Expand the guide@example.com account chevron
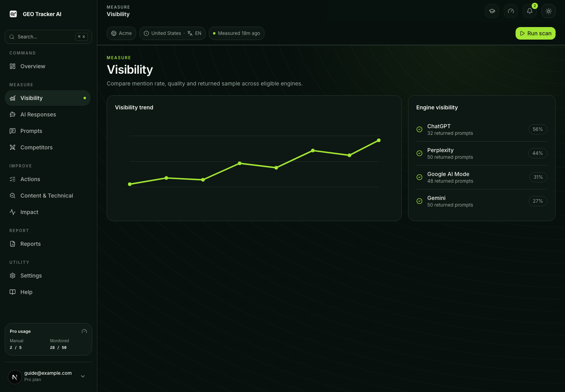The height and width of the screenshot is (392, 565). tap(83, 376)
